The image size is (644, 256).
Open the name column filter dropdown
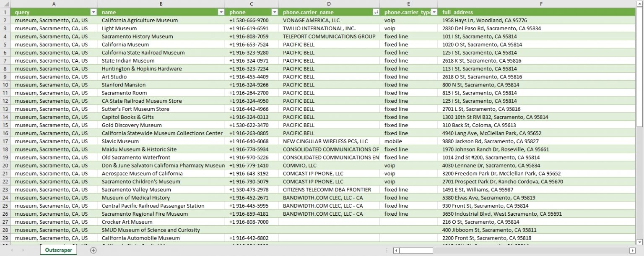pyautogui.click(x=221, y=12)
